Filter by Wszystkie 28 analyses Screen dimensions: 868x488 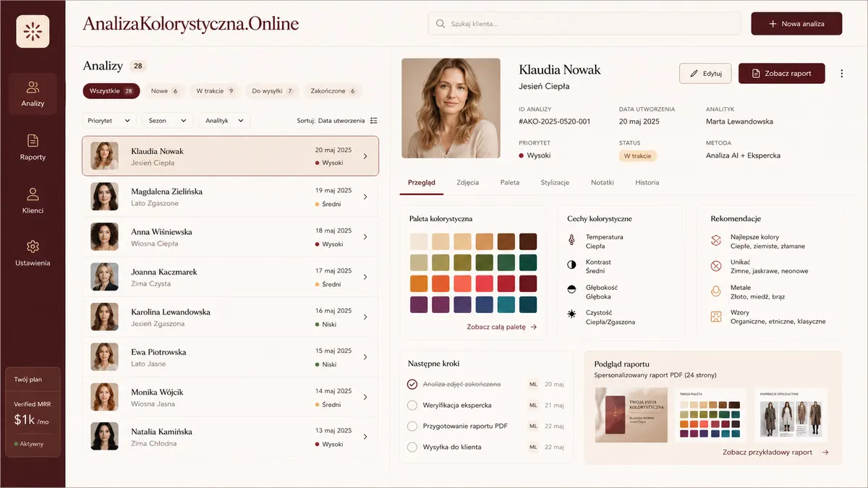click(x=111, y=91)
